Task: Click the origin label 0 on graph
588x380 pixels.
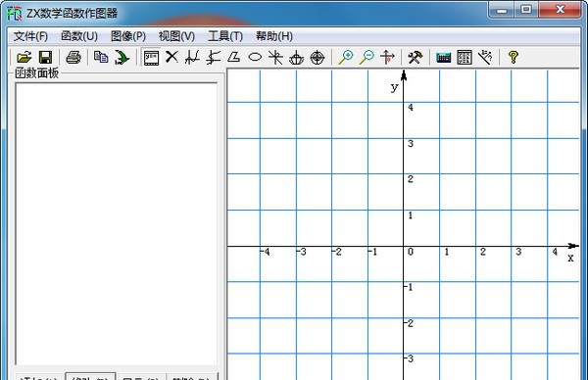Action: 411,252
